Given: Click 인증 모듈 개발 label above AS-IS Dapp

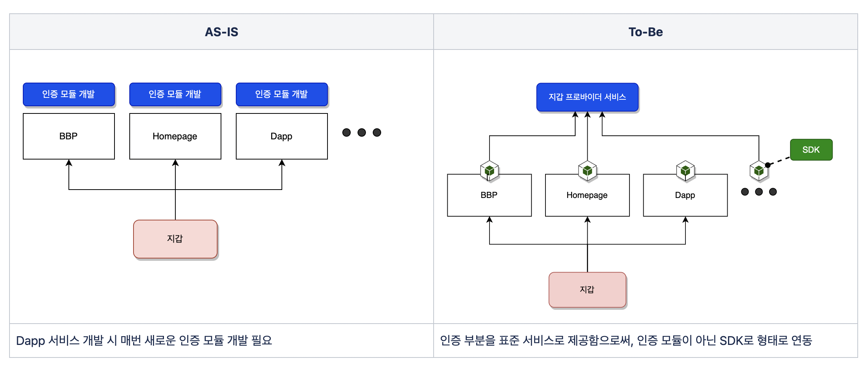Looking at the screenshot, I should 282,94.
